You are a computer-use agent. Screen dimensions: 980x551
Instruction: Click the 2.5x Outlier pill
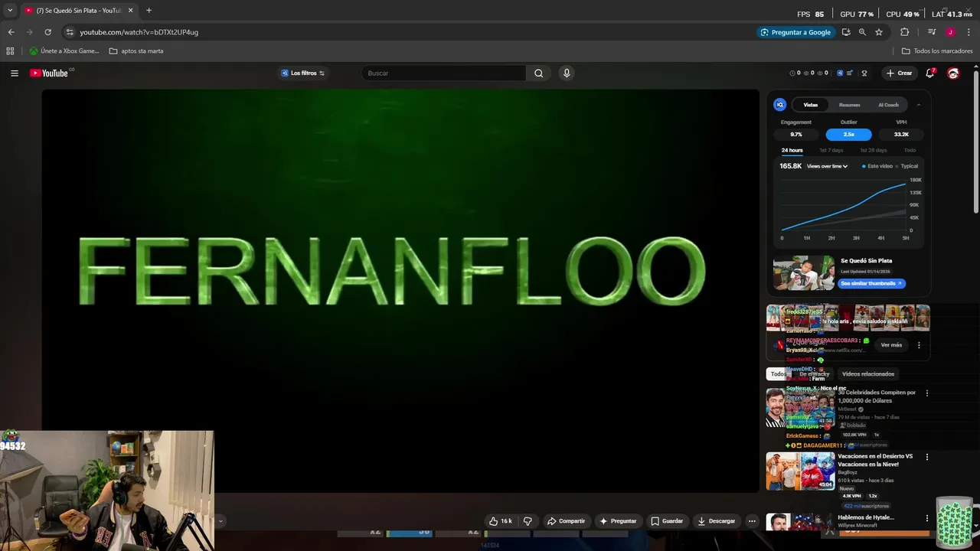(x=848, y=135)
